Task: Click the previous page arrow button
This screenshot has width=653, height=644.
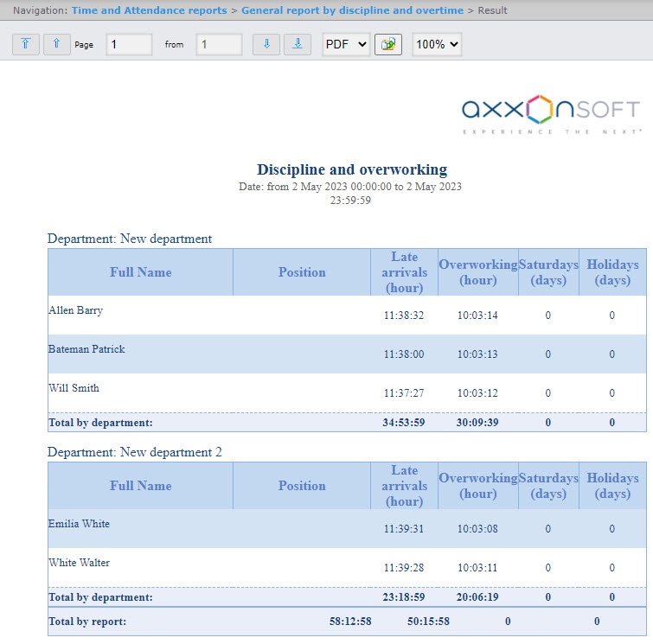Action: tap(57, 45)
